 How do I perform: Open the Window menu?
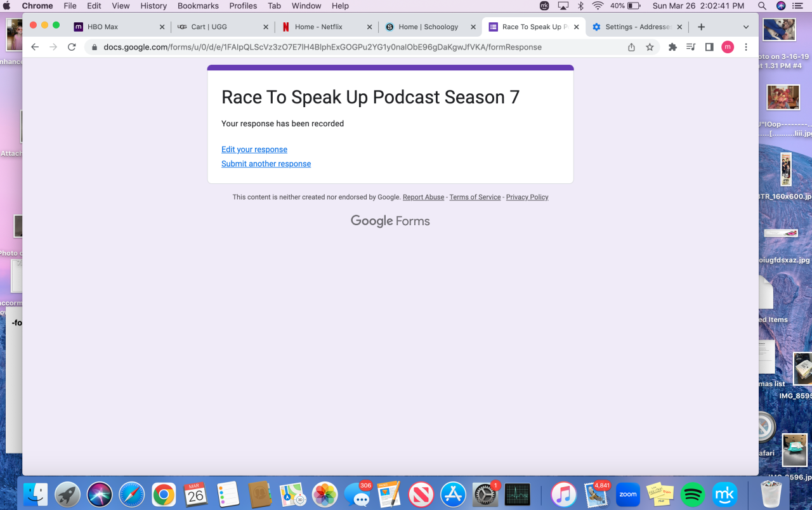point(306,6)
